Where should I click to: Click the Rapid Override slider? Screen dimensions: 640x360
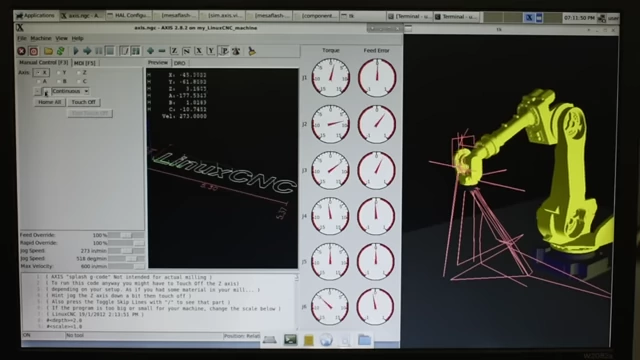pyautogui.click(x=126, y=243)
